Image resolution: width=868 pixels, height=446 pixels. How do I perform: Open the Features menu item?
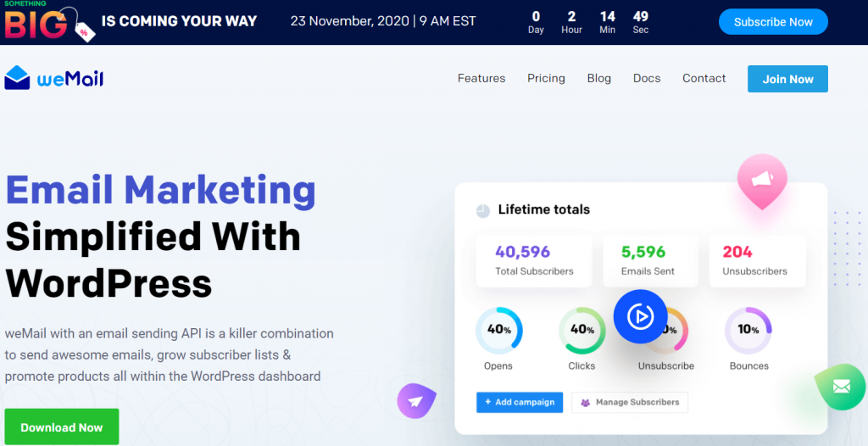click(481, 79)
